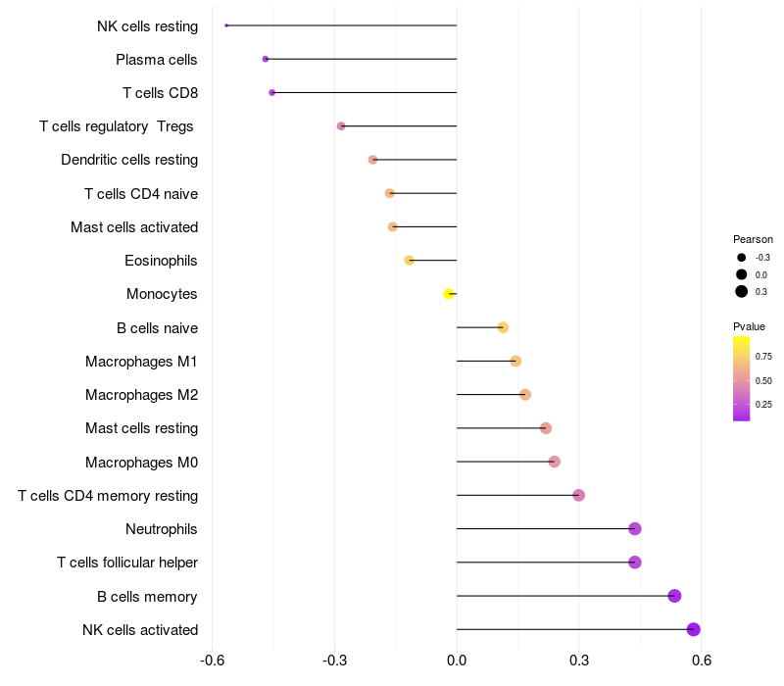The image size is (784, 686).
Task: Click the Pearson -0.3 legend circle
Action: [741, 258]
